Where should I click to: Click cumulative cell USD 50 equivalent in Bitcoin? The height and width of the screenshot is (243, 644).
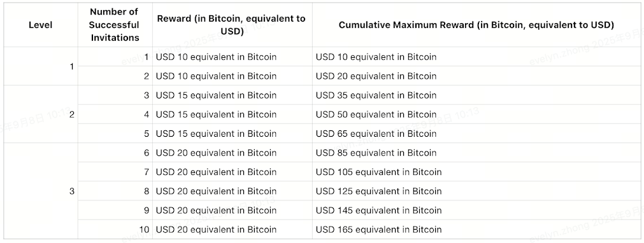tap(476, 114)
